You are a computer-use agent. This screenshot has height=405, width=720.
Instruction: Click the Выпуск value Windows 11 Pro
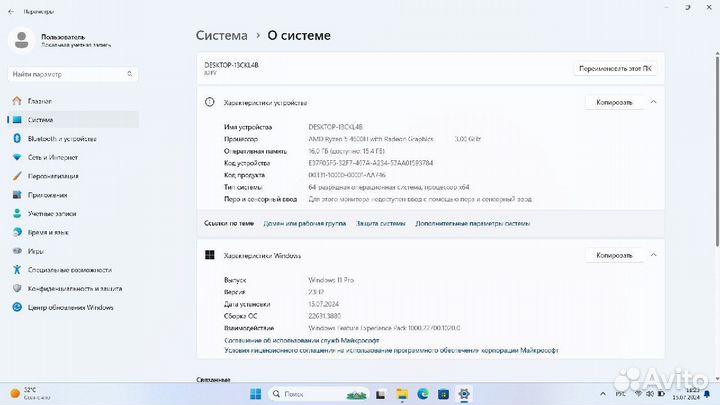331,280
